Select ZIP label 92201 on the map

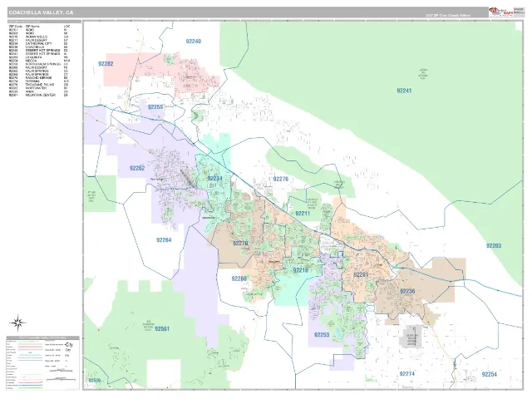(361, 274)
